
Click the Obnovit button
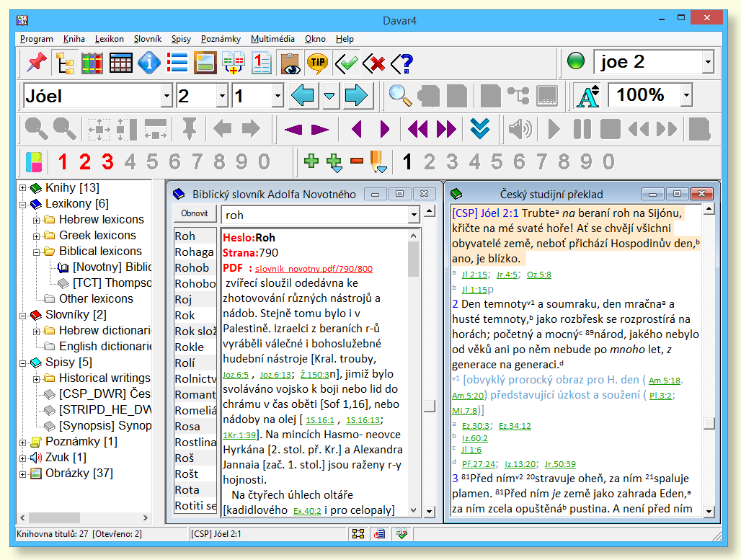195,214
